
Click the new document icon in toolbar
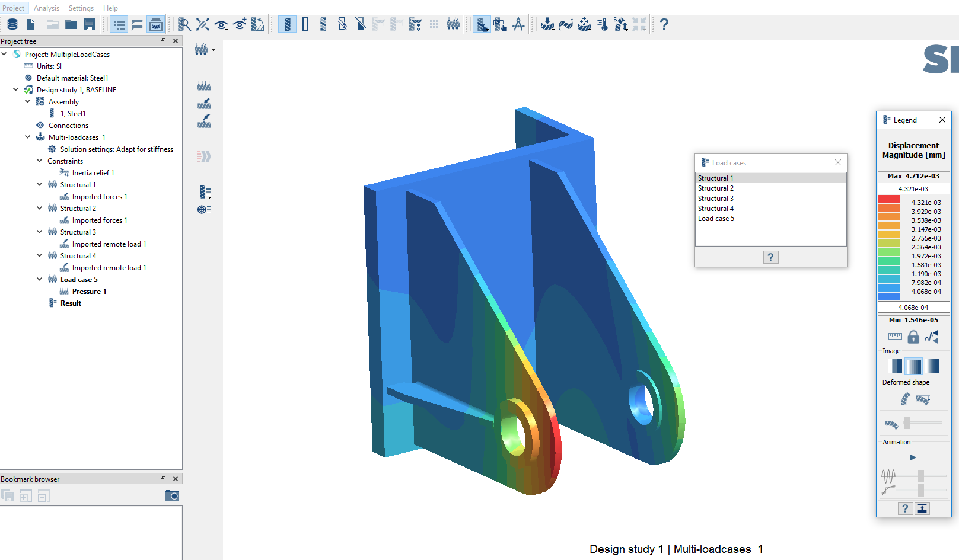tap(31, 24)
